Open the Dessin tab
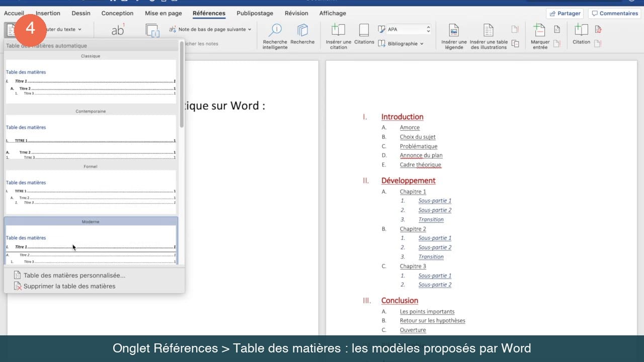The width and height of the screenshot is (644, 362). [81, 13]
